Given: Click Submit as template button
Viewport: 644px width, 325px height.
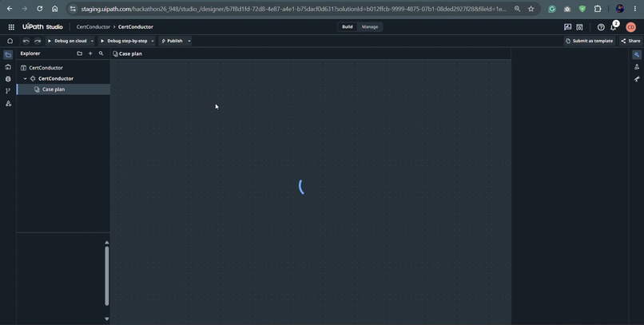Looking at the screenshot, I should (x=589, y=41).
